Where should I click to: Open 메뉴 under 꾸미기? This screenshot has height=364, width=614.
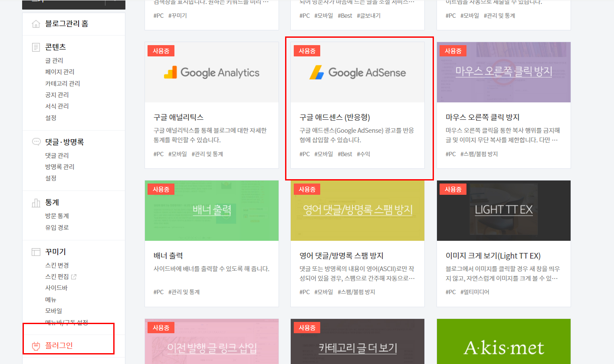(x=51, y=299)
